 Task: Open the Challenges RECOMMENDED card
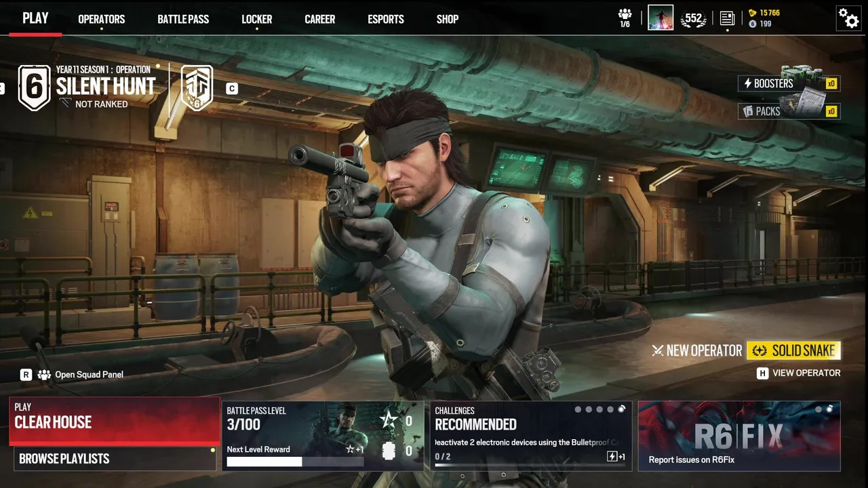(531, 436)
